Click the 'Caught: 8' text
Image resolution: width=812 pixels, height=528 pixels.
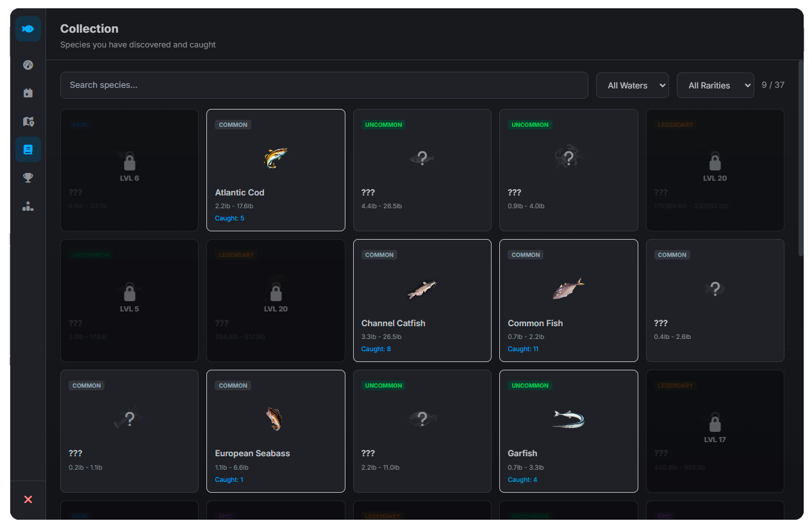(x=376, y=349)
